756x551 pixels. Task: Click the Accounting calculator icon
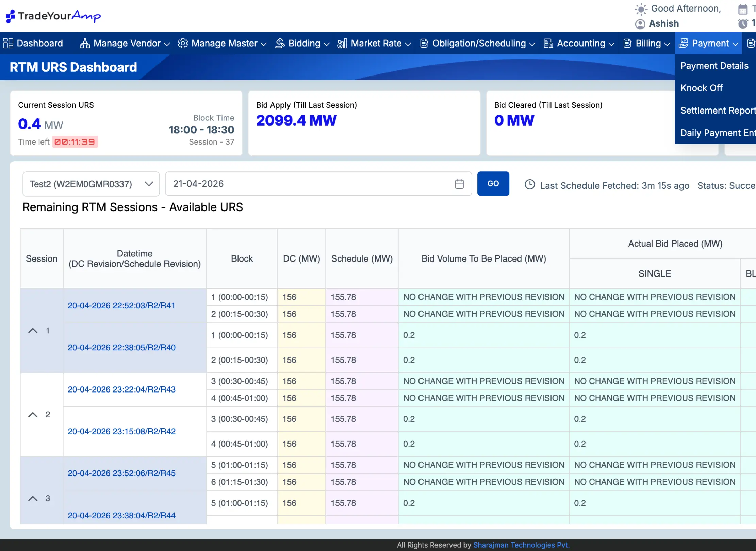click(x=548, y=43)
